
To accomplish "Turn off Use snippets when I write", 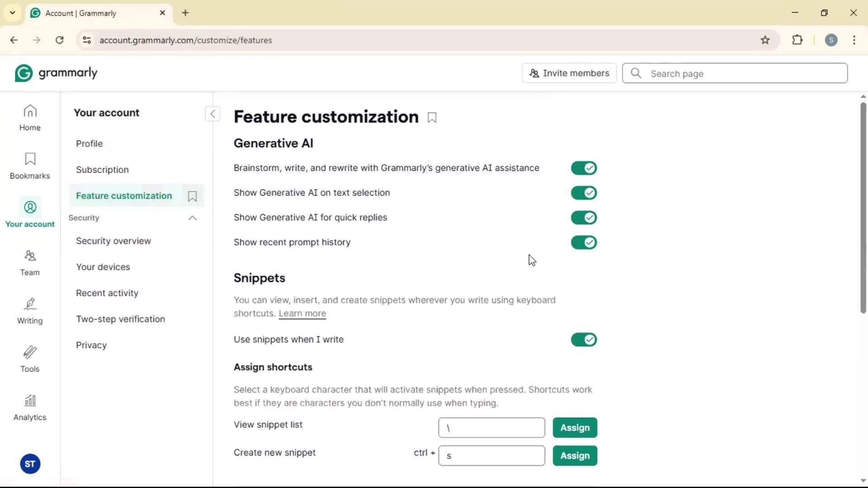I will 584,340.
